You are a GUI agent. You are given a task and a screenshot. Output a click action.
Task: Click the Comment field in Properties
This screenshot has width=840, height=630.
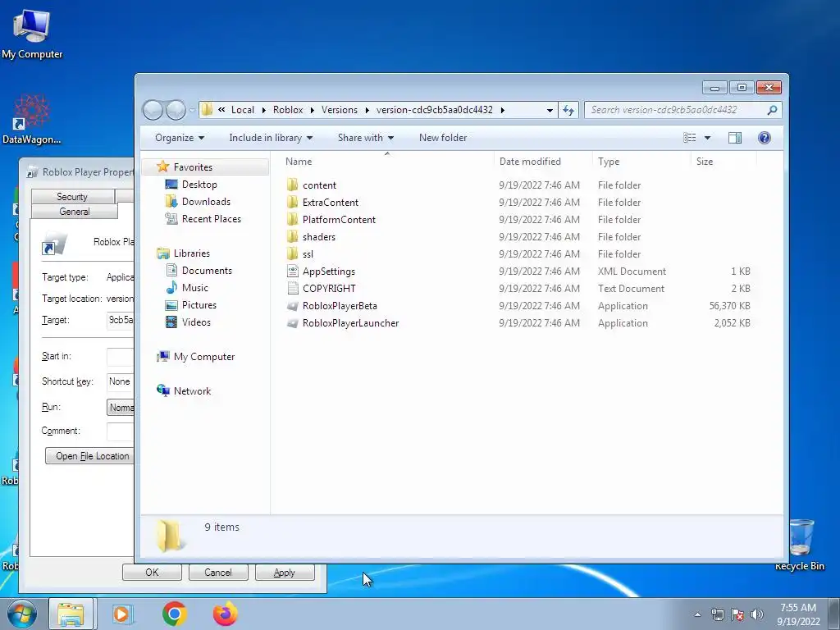[121, 431]
